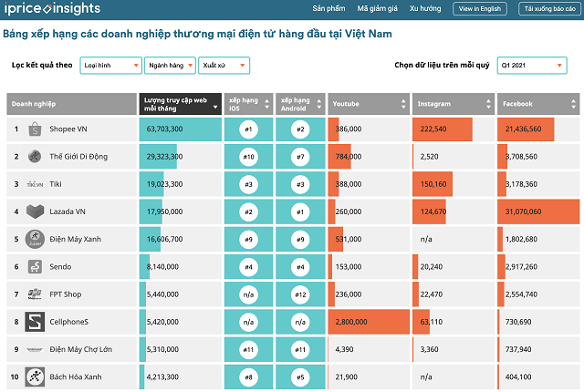Go to Mã giảm giá menu

(x=377, y=8)
